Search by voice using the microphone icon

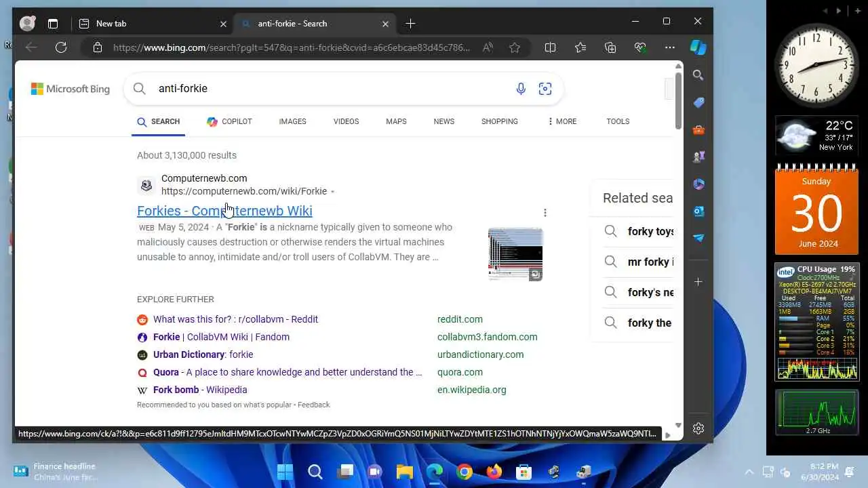click(521, 89)
